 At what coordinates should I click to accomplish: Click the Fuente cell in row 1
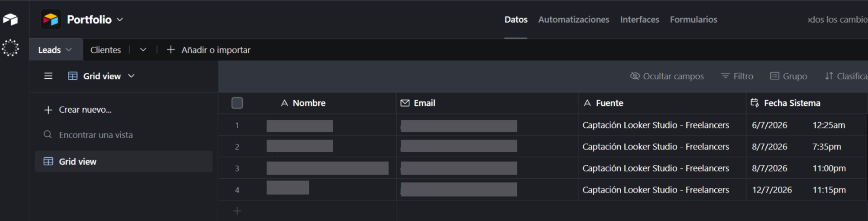662,125
